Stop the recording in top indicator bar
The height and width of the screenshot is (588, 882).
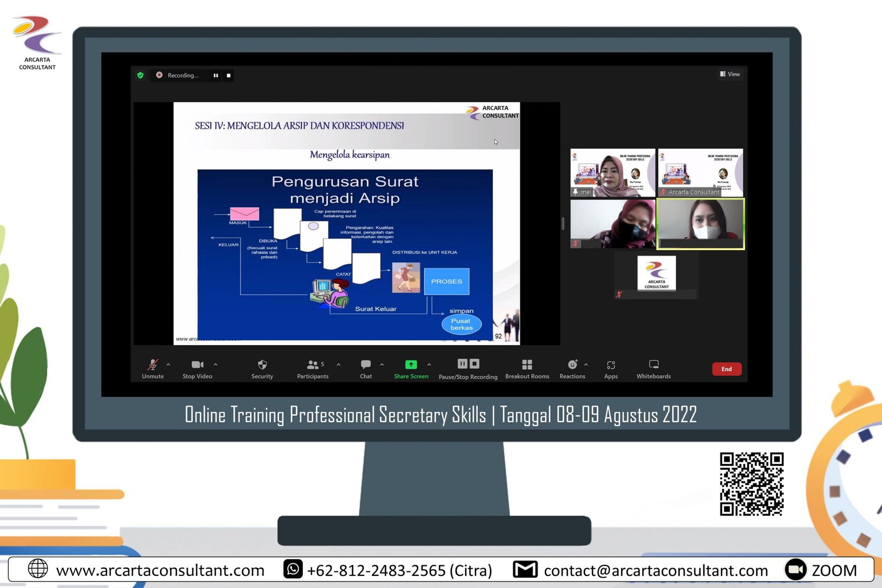(228, 75)
